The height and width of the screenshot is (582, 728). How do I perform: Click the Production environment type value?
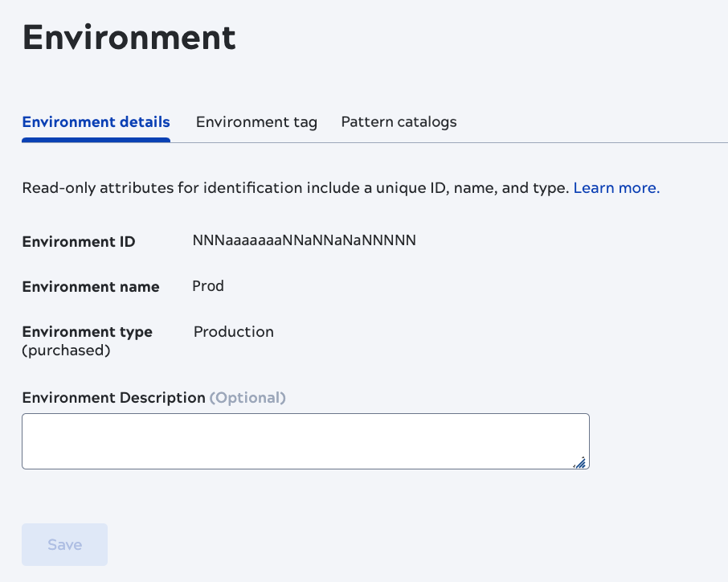click(x=233, y=332)
